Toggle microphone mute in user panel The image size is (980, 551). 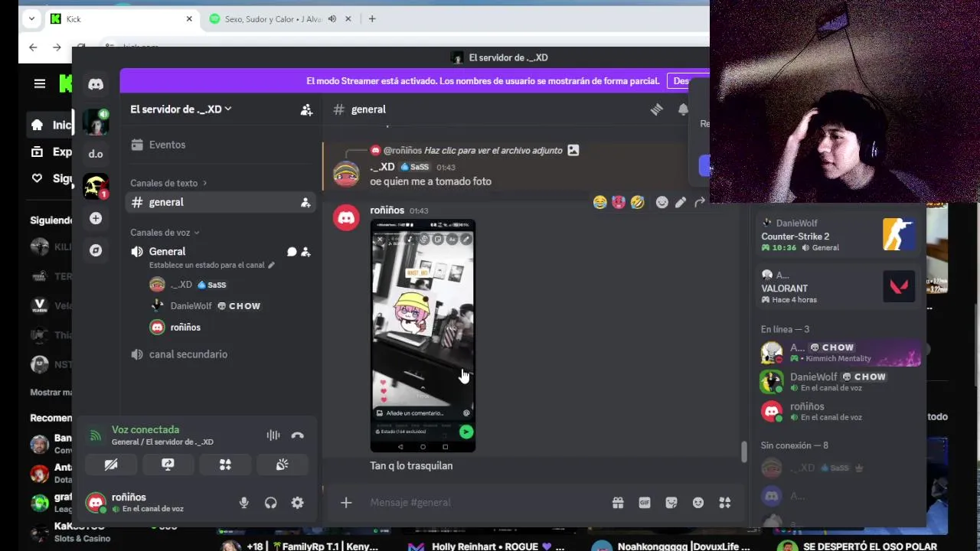[x=244, y=503]
